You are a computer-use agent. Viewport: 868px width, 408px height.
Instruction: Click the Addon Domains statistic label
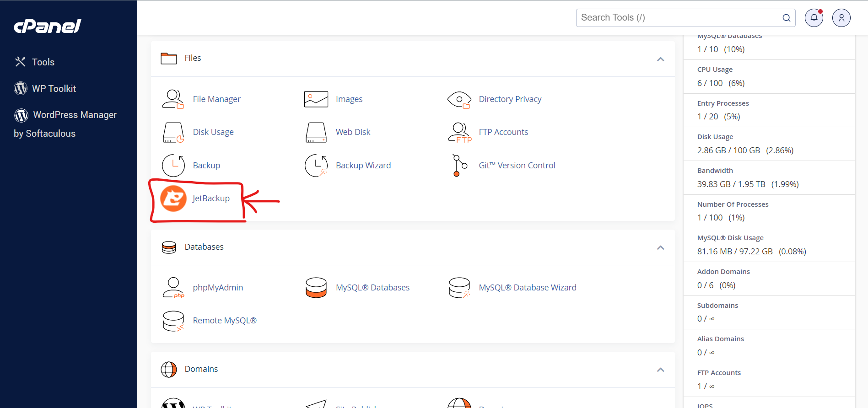click(723, 272)
